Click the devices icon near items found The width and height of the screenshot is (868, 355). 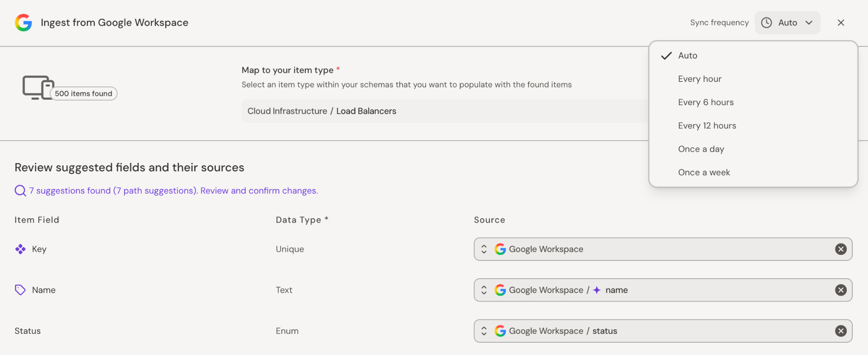point(38,87)
